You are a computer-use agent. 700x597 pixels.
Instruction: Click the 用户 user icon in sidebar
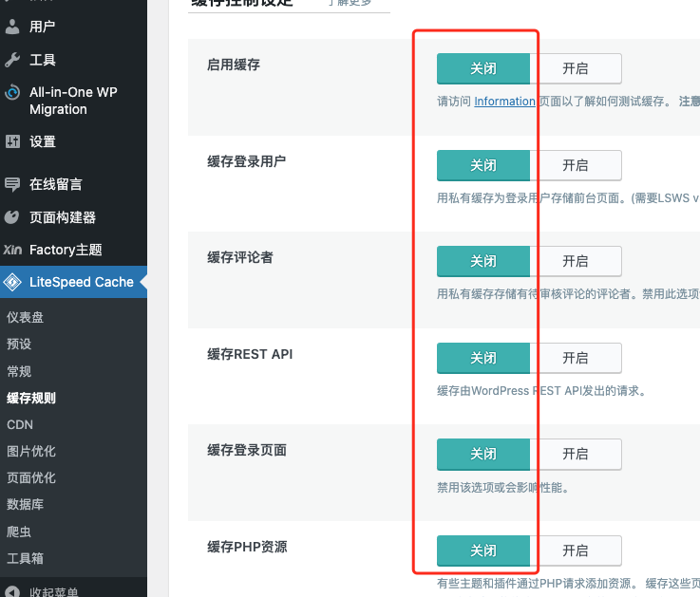point(12,28)
